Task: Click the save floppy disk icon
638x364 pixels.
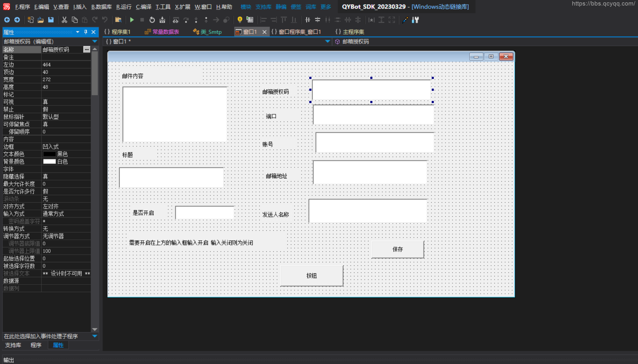Action: click(x=51, y=20)
